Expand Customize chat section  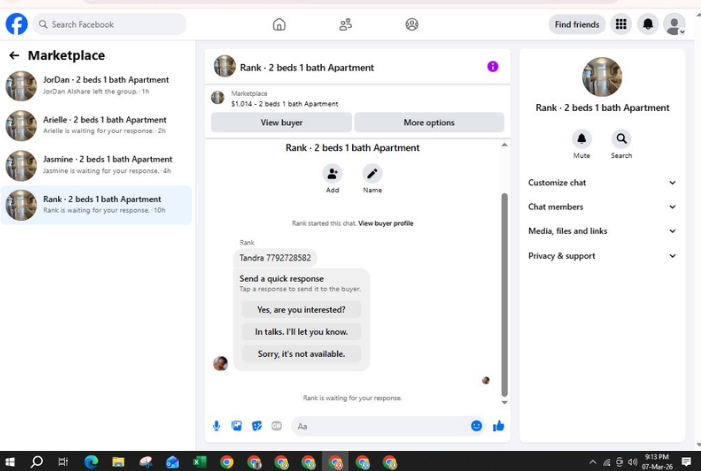tap(602, 182)
